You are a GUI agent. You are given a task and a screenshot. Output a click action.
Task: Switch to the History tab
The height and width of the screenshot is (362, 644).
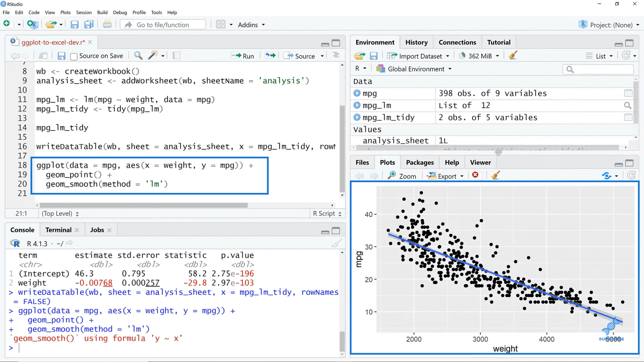pyautogui.click(x=416, y=42)
